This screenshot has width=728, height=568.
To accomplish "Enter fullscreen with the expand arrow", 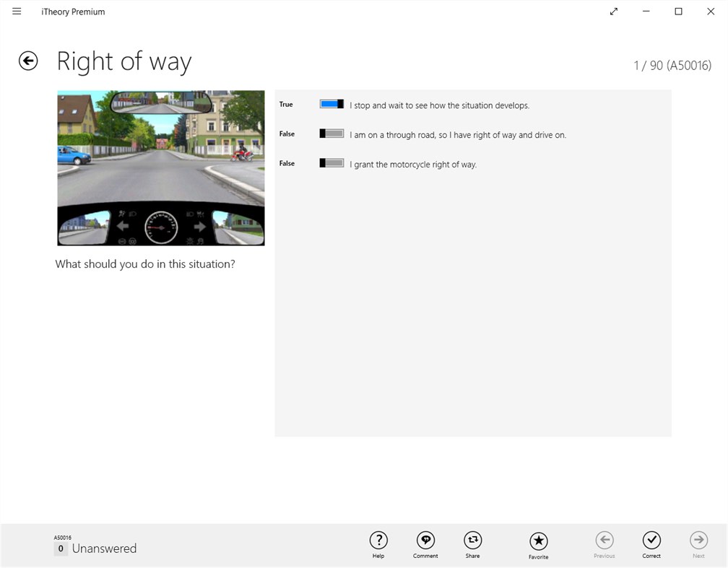I will [x=613, y=12].
